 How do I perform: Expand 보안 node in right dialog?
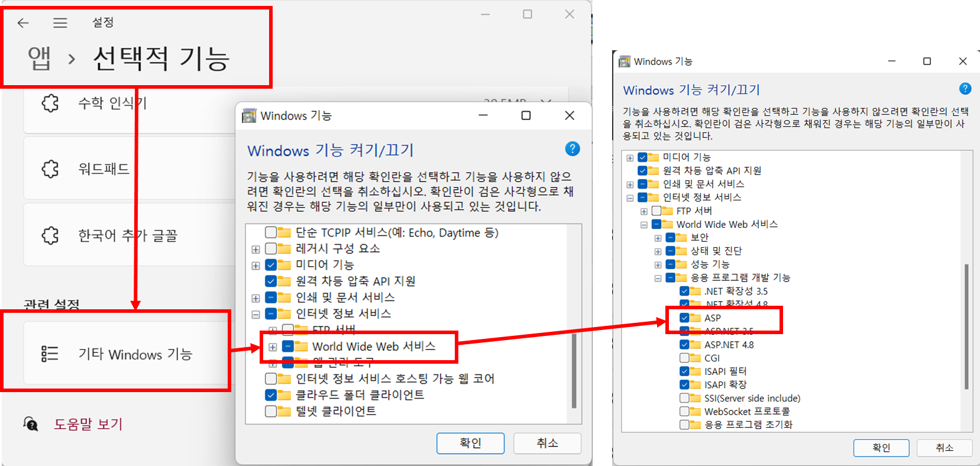click(x=658, y=238)
